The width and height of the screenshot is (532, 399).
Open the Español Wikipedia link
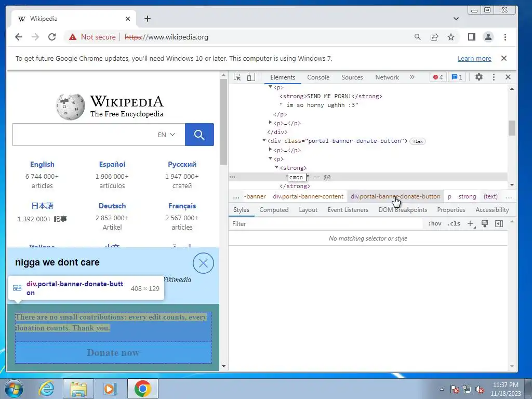[x=112, y=164]
